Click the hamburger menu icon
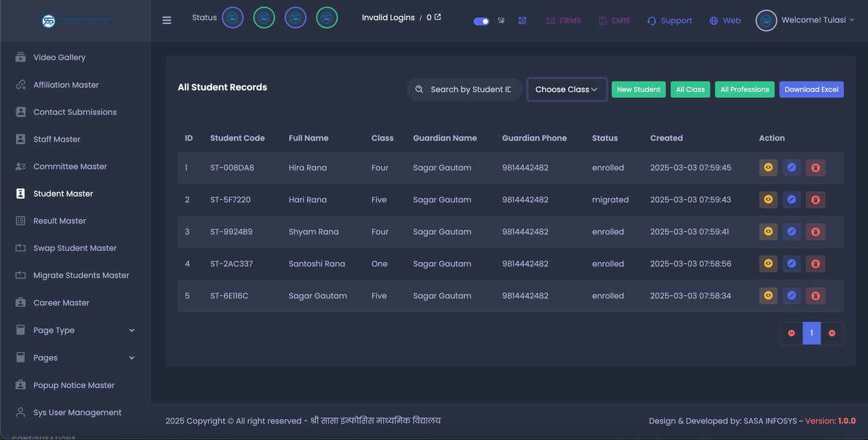 167,20
